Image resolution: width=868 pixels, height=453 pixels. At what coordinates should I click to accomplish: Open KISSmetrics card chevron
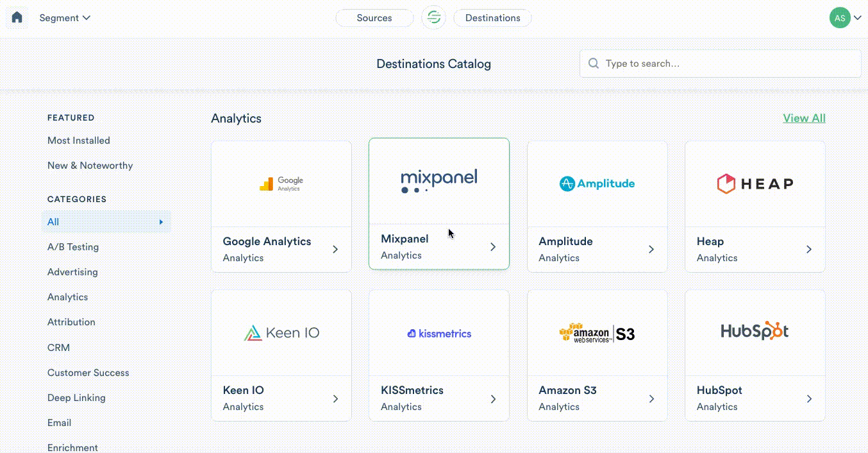493,398
